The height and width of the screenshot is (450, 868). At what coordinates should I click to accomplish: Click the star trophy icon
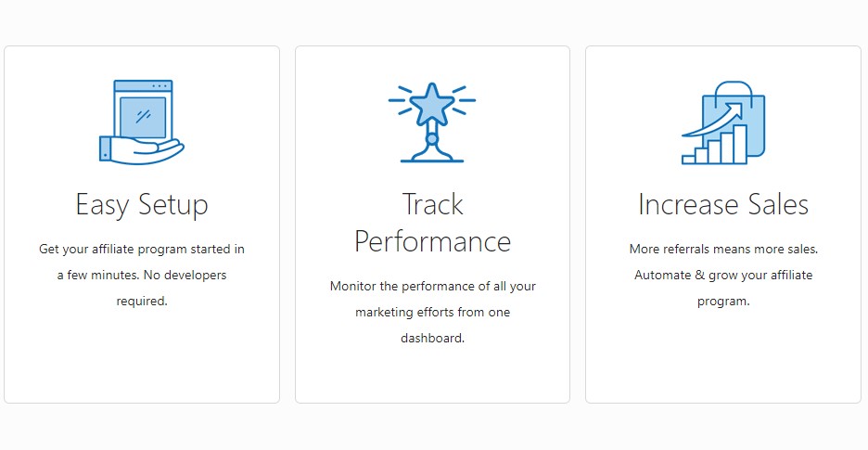(x=432, y=122)
